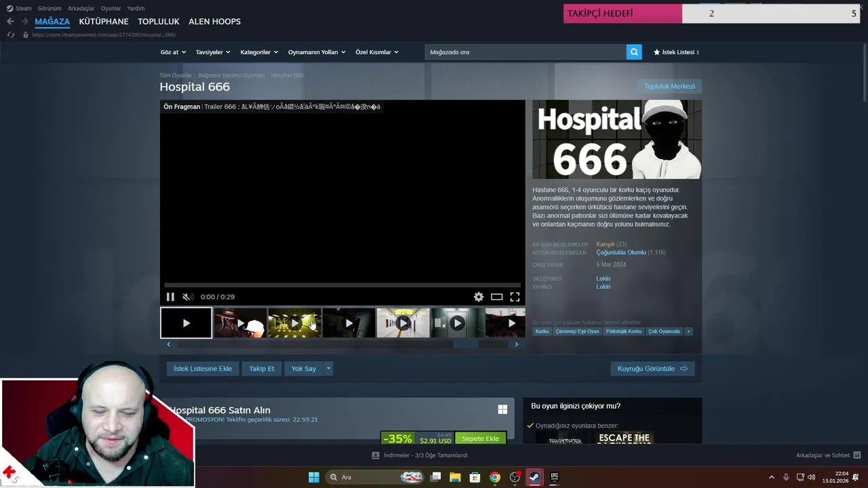
Task: Switch to TOPLULUK tab
Action: 159,22
